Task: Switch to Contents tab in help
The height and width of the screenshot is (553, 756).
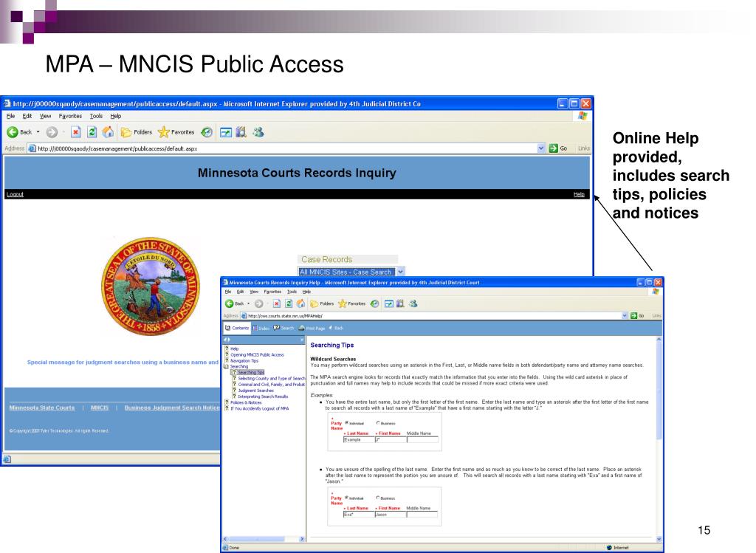Action: click(237, 328)
